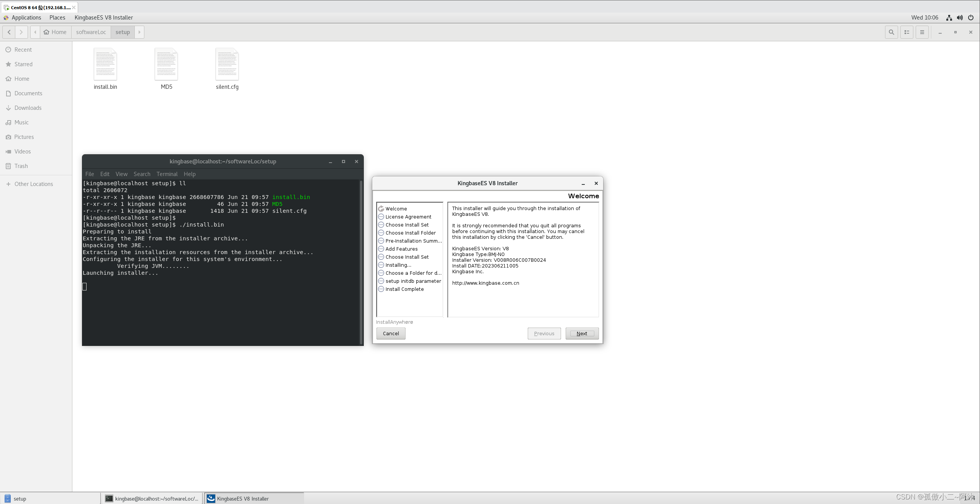Open Videos in sidebar

(36, 152)
